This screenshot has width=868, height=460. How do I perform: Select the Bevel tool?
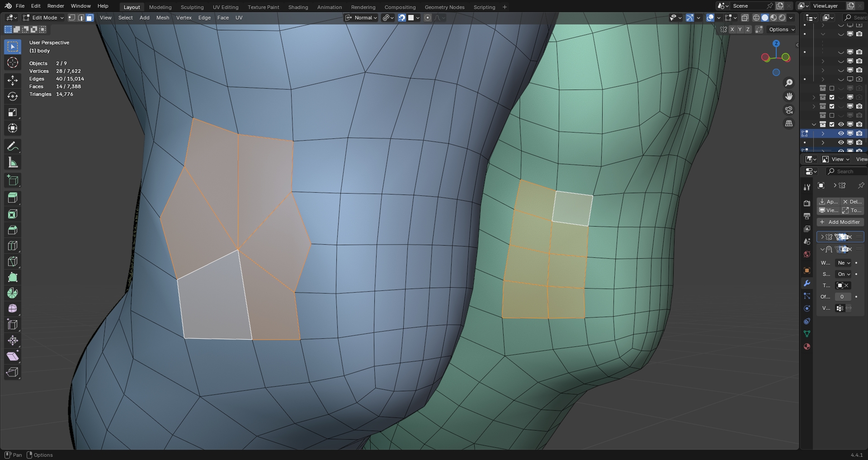point(13,230)
